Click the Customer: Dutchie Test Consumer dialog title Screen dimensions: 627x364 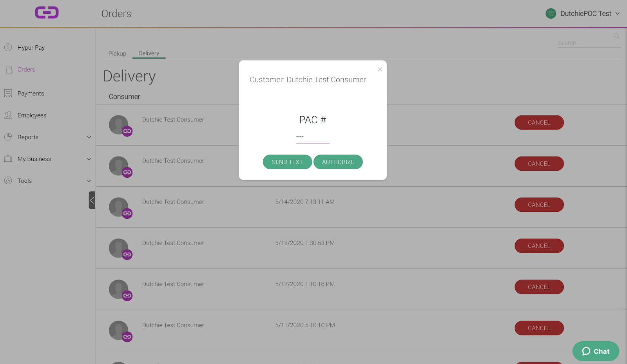pyautogui.click(x=308, y=80)
